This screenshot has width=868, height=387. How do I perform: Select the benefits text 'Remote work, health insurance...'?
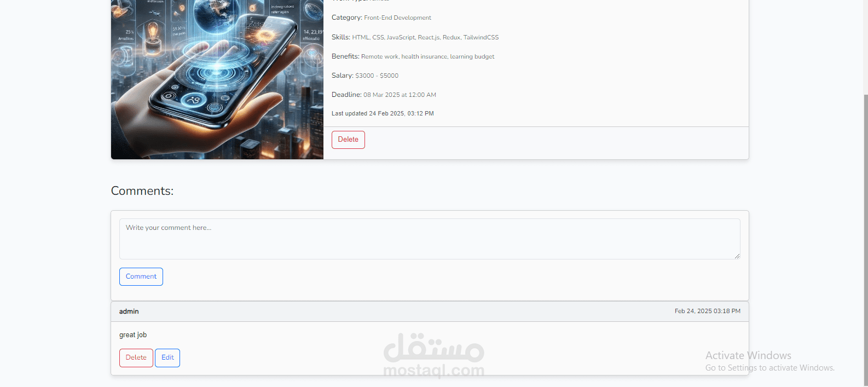coord(427,56)
